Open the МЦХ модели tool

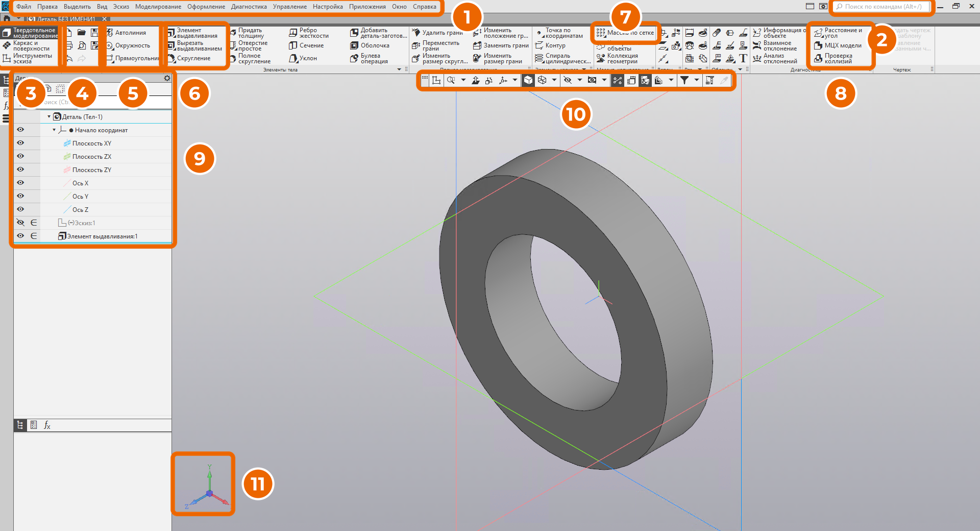pos(838,45)
